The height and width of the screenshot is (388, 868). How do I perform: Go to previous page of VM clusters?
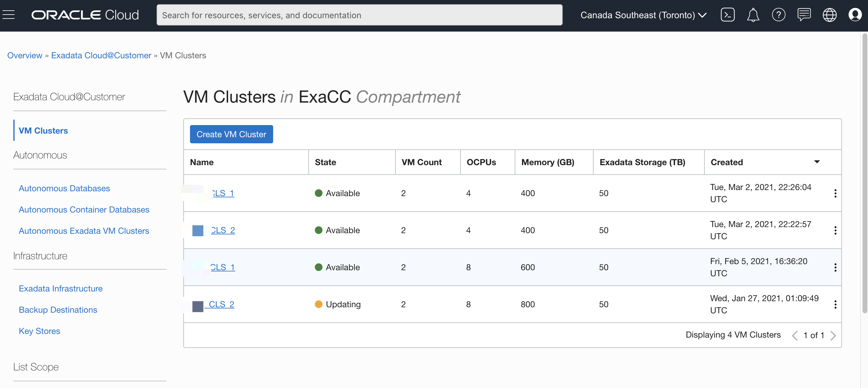point(795,335)
